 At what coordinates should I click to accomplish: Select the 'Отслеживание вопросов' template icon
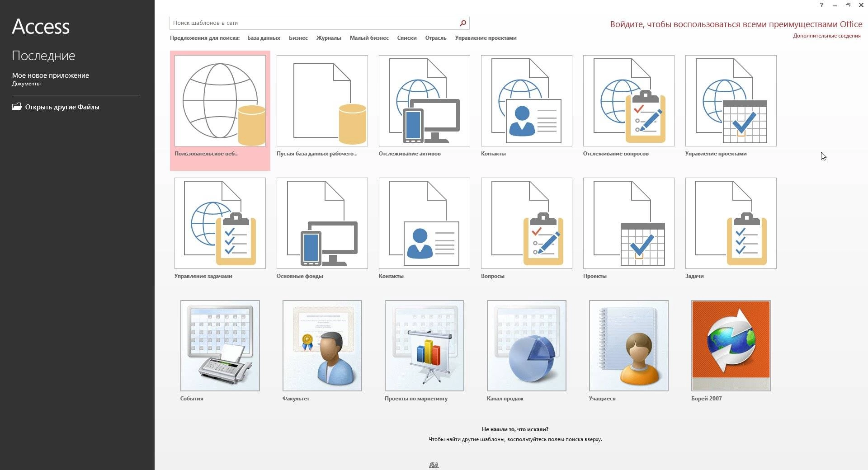(629, 101)
